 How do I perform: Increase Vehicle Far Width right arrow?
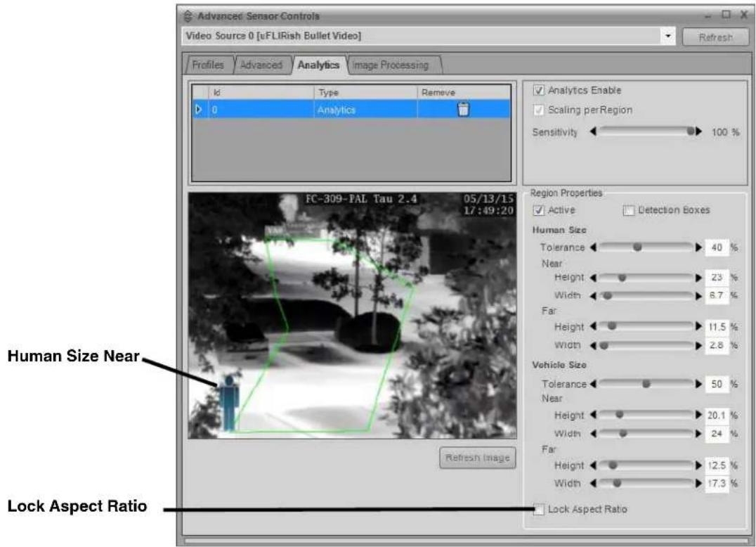[698, 483]
